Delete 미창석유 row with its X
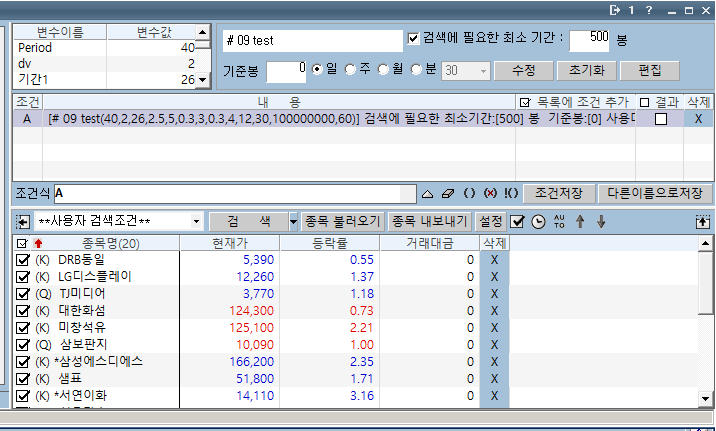 [x=494, y=328]
